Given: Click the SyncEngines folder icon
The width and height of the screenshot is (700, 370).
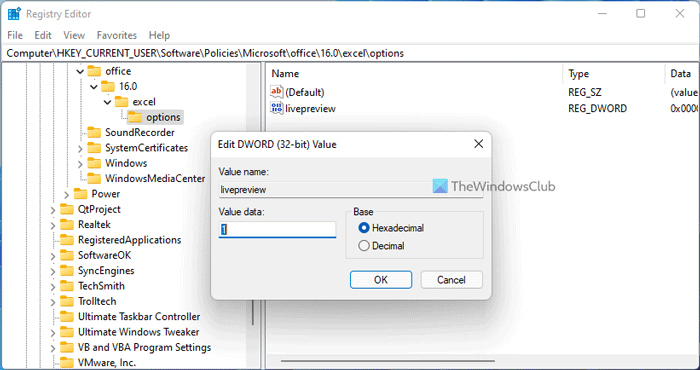Looking at the screenshot, I should pyautogui.click(x=67, y=271).
